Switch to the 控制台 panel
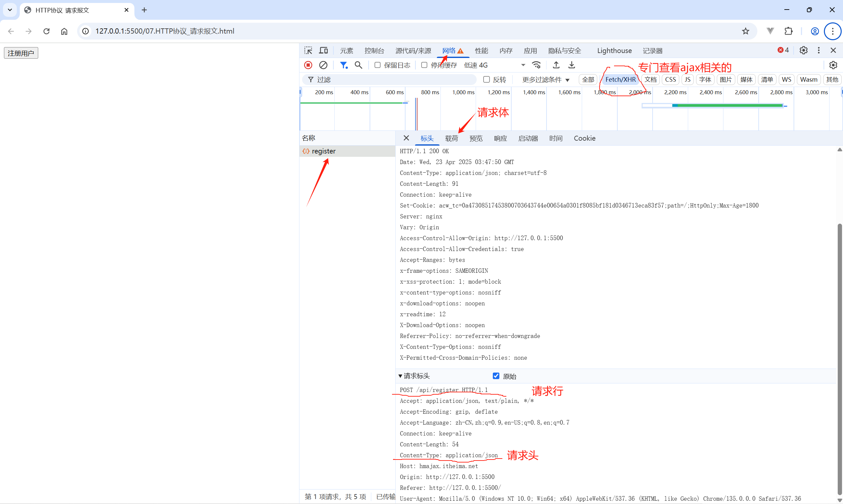Viewport: 843px width, 504px height. coord(374,51)
